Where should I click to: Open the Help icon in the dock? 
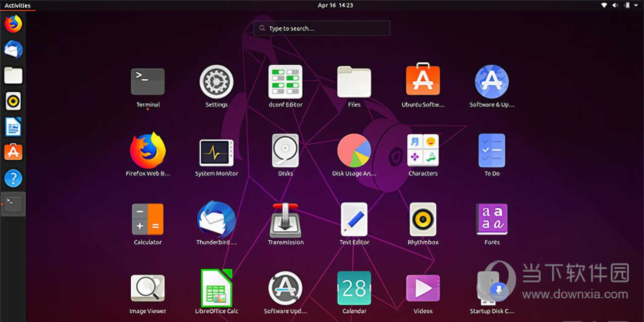[x=13, y=178]
